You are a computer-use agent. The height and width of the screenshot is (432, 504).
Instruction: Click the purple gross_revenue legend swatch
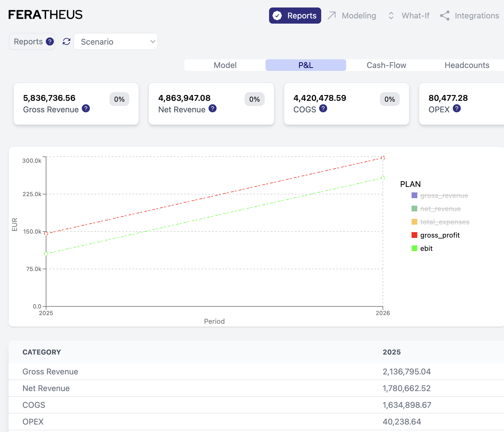pyautogui.click(x=414, y=196)
